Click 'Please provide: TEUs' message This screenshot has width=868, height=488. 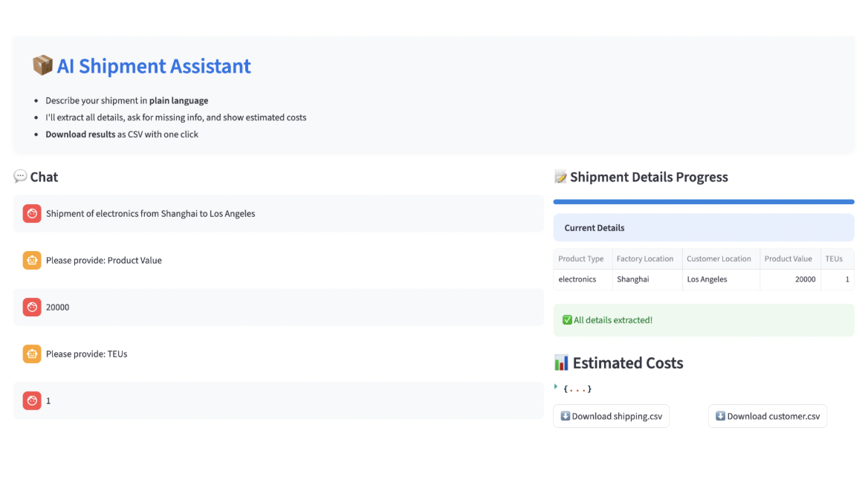[x=86, y=354]
